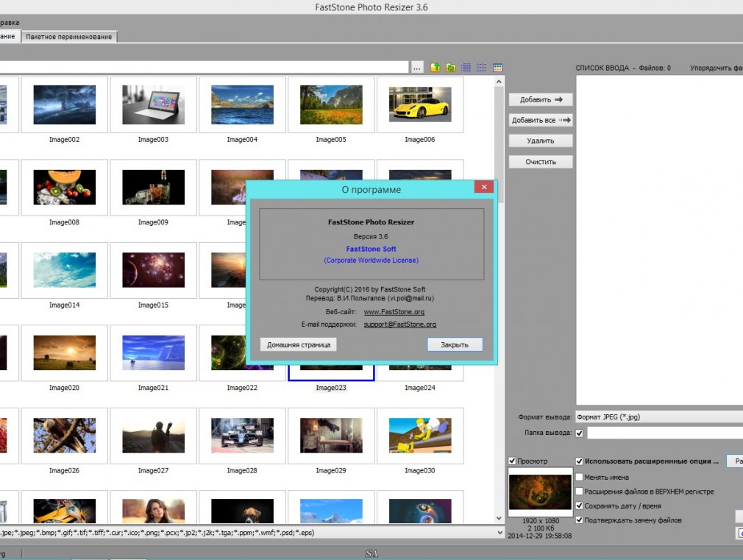Open the folder browse button with three dots
The width and height of the screenshot is (743, 560).
pos(416,68)
